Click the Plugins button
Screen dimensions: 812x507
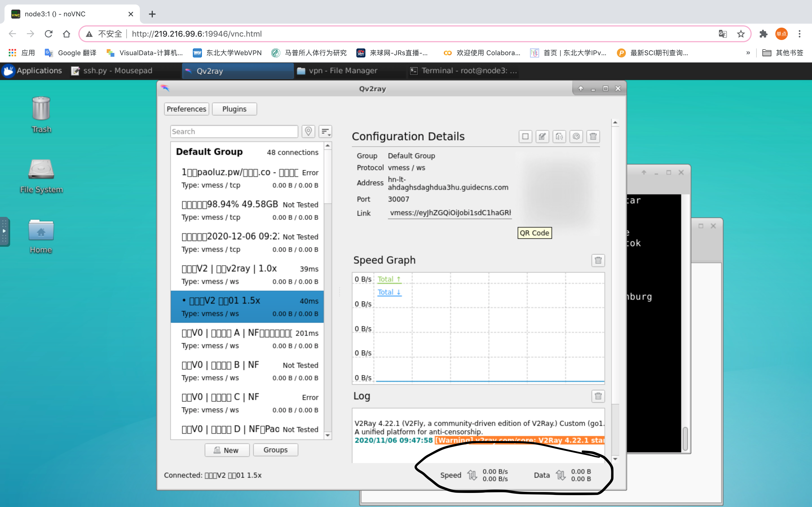click(x=234, y=109)
